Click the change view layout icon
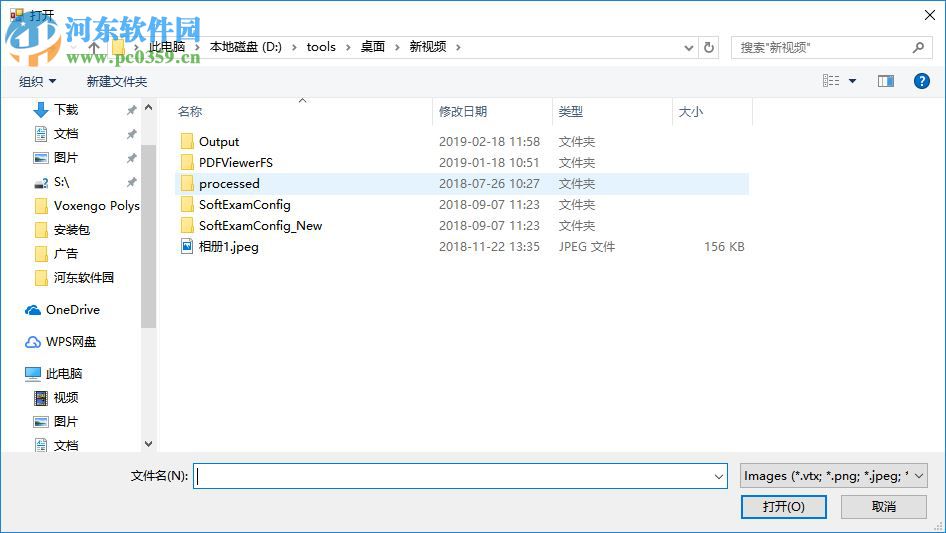 831,81
